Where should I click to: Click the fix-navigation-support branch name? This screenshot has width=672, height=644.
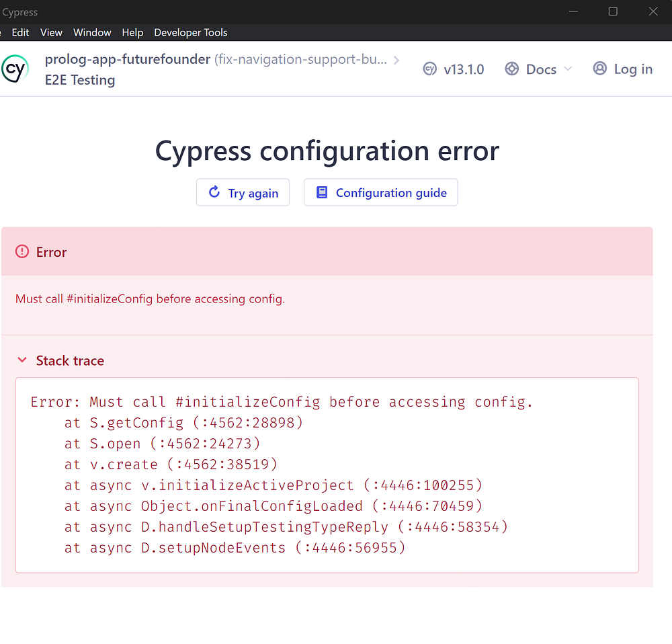pos(300,59)
